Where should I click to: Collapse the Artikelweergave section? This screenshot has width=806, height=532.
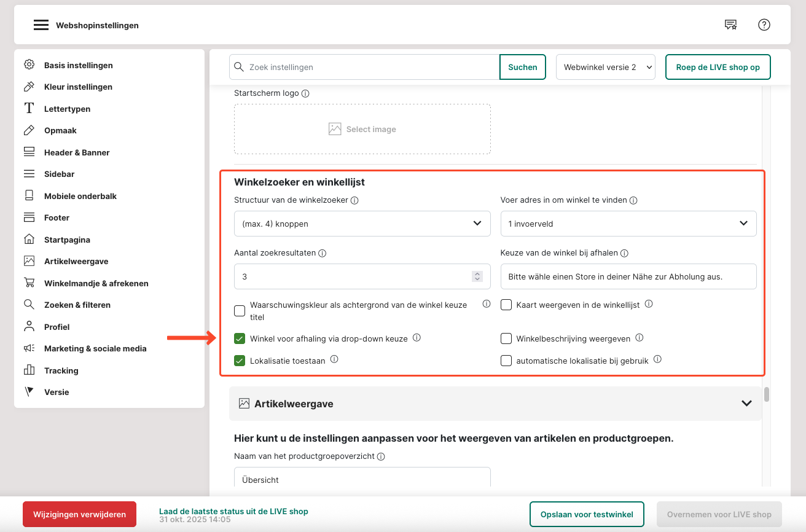746,404
